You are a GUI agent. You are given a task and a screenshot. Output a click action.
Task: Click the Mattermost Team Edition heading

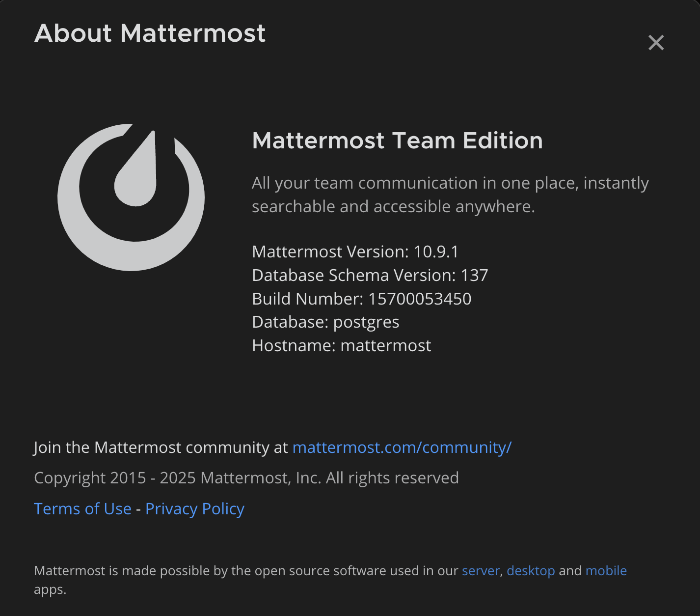pyautogui.click(x=397, y=141)
